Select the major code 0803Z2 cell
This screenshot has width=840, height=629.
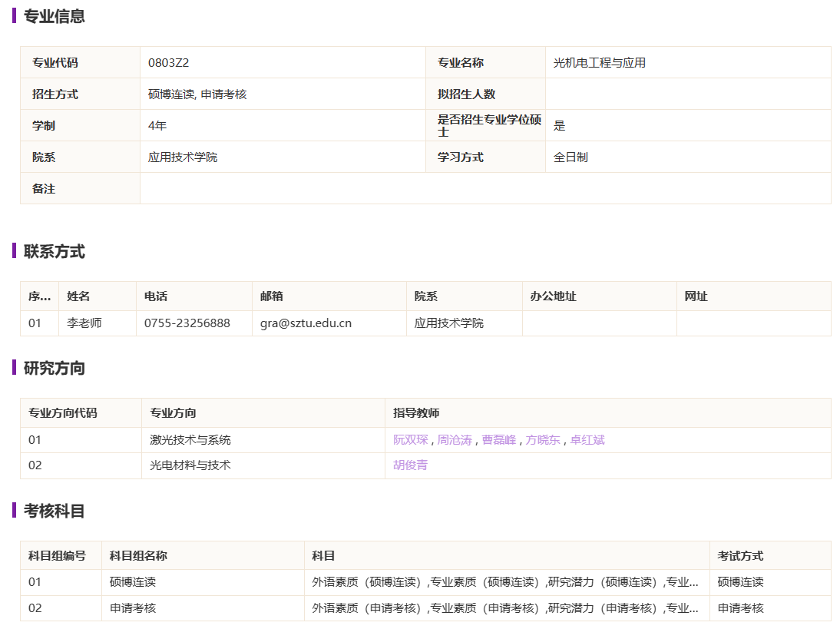[168, 63]
